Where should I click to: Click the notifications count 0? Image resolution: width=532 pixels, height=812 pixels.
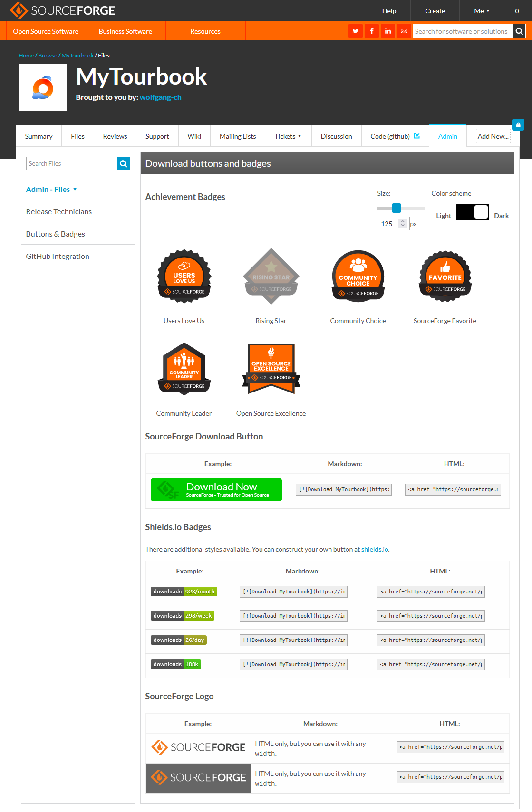(517, 11)
